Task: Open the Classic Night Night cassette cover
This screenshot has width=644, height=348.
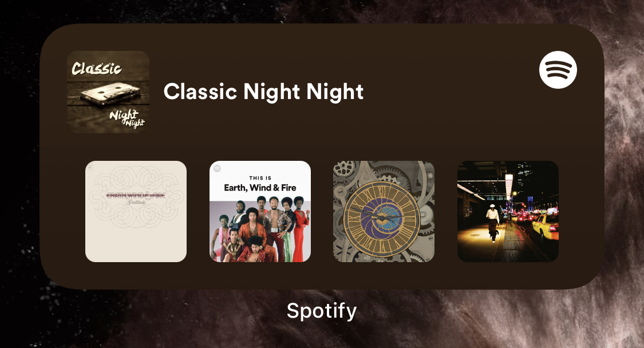Action: pos(108,92)
